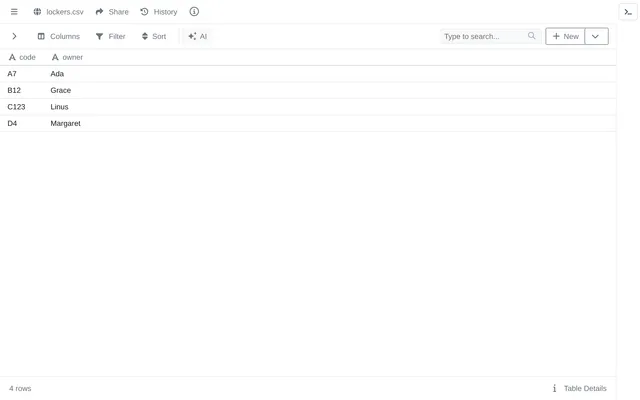Open Table Details
The width and height of the screenshot is (640, 400).
[x=580, y=388]
